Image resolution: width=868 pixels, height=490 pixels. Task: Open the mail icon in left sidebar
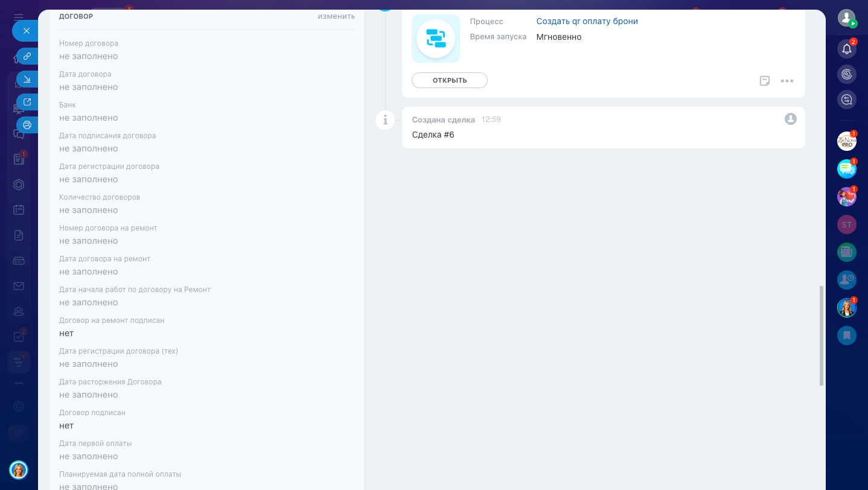click(19, 286)
